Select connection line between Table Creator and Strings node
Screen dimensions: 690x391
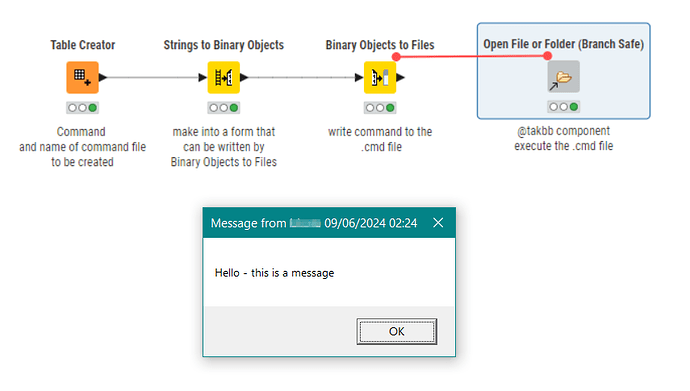(153, 77)
